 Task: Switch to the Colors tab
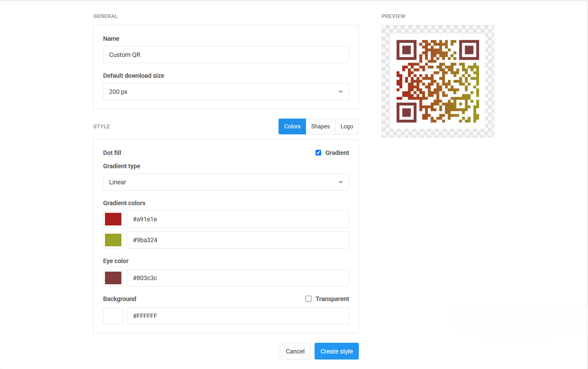(x=292, y=126)
